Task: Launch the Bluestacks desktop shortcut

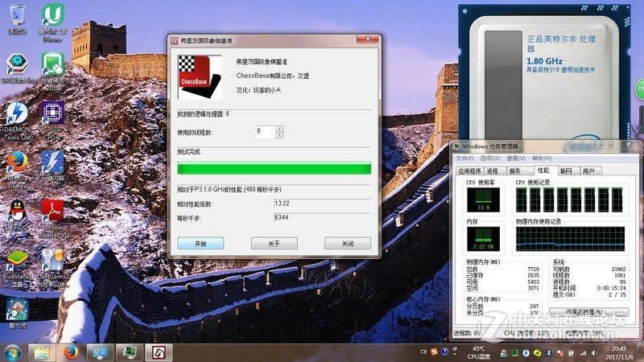Action: tap(17, 269)
